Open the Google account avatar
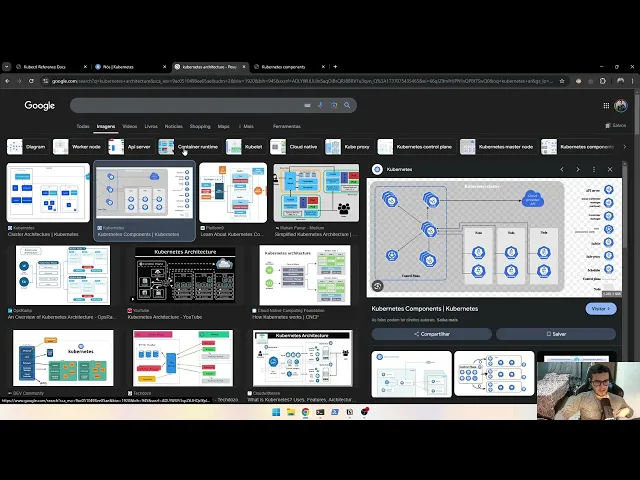This screenshot has width=640, height=480. 621,106
